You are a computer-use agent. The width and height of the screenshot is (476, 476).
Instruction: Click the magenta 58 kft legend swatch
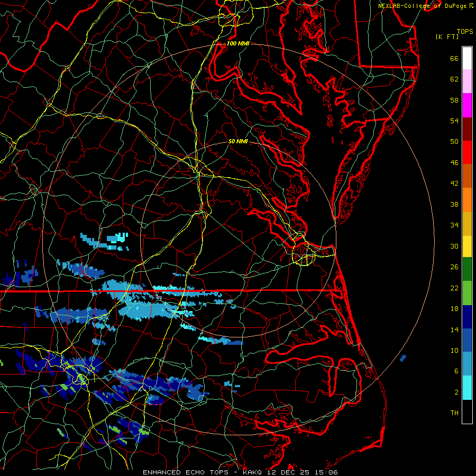click(467, 105)
